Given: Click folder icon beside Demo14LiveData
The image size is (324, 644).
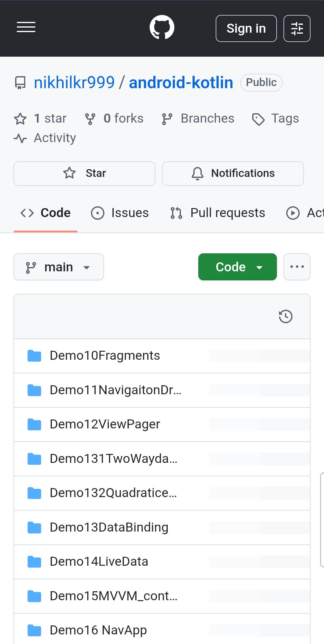Looking at the screenshot, I should tap(34, 562).
